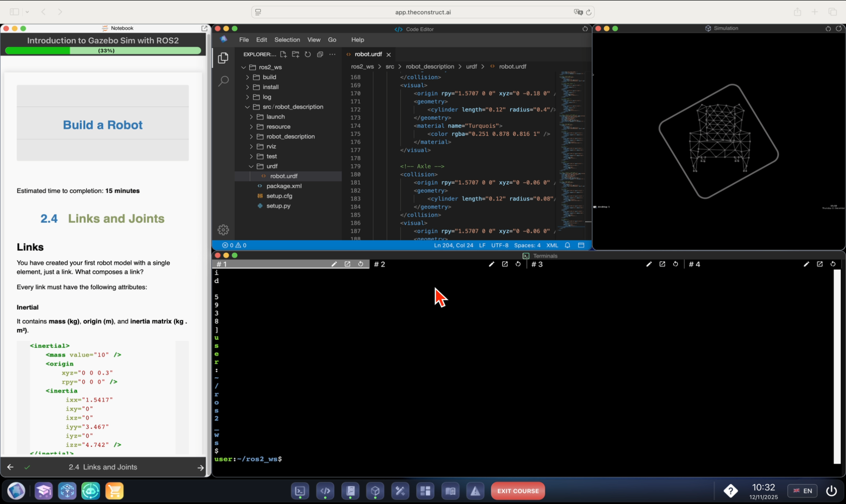This screenshot has width=846, height=504.
Task: Toggle the Terminals window from the bottom dock
Action: 300,491
